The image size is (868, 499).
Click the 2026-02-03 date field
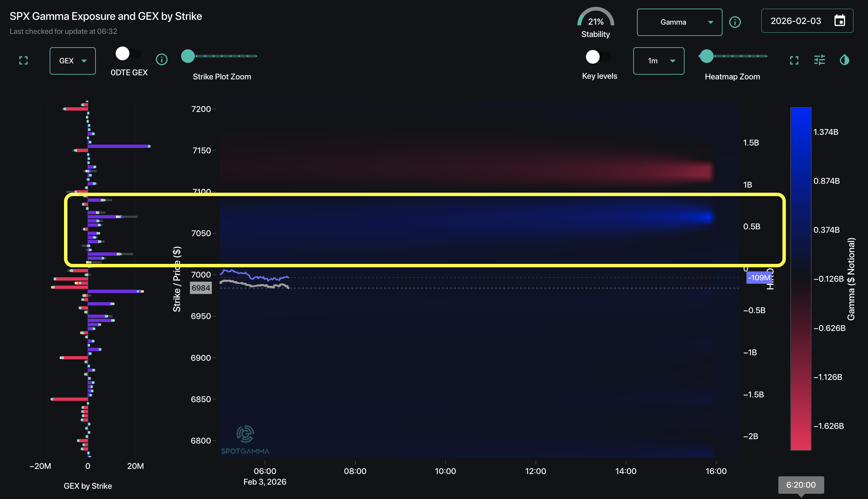(x=796, y=21)
